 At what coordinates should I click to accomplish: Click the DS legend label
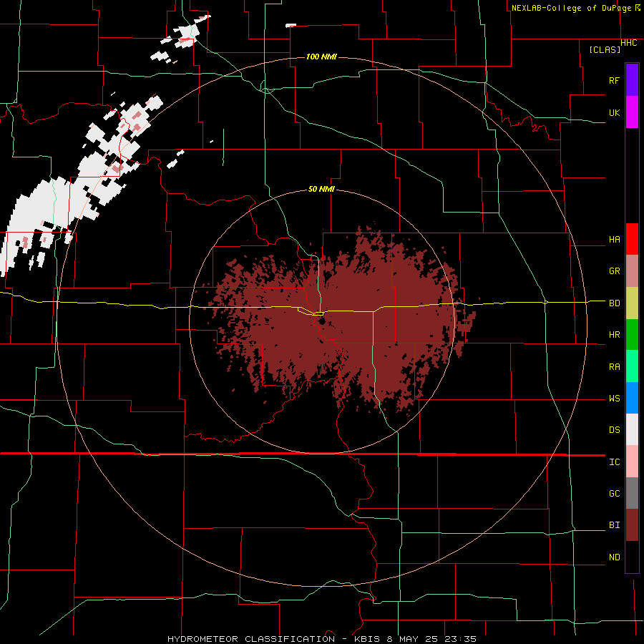(614, 430)
